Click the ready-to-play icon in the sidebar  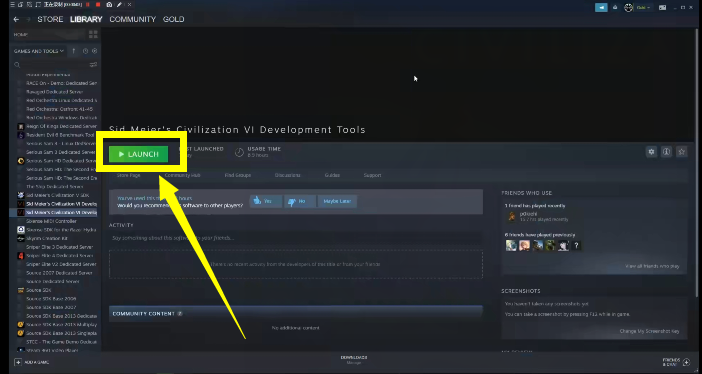tap(94, 51)
